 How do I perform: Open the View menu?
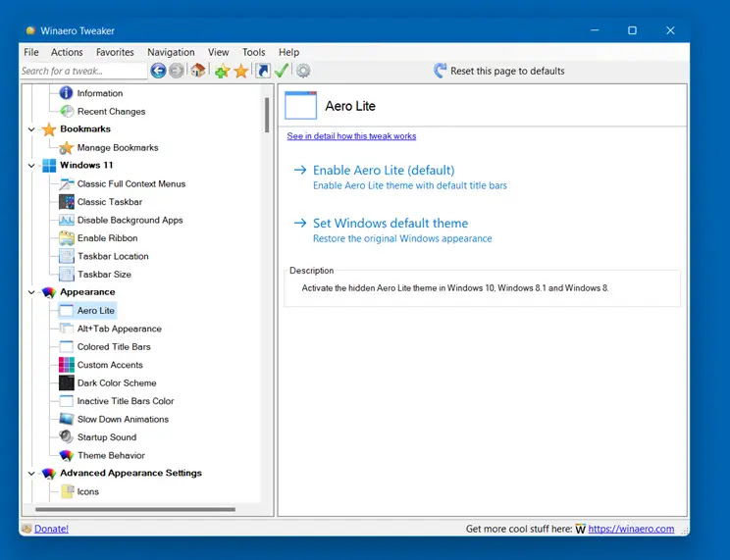[218, 52]
